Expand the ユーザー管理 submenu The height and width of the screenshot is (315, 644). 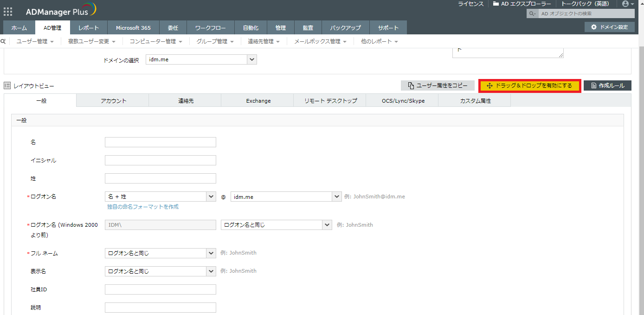pos(35,41)
